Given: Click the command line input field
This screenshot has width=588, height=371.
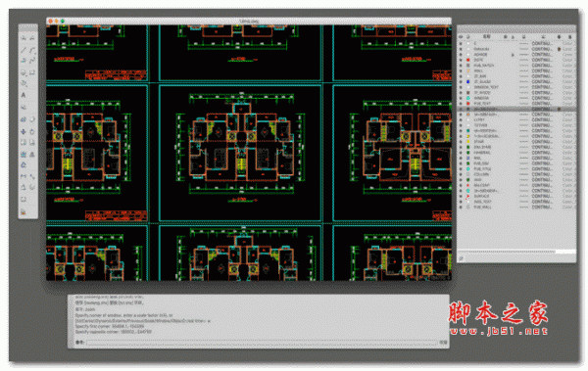Looking at the screenshot, I should click(x=262, y=343).
